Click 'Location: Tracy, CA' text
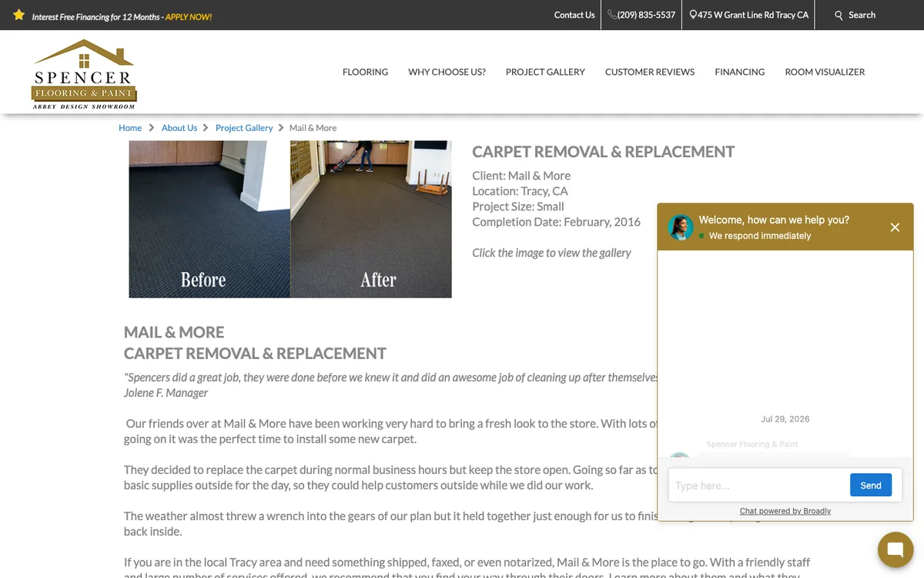Screen dimensions: 924x578 pyautogui.click(x=520, y=191)
